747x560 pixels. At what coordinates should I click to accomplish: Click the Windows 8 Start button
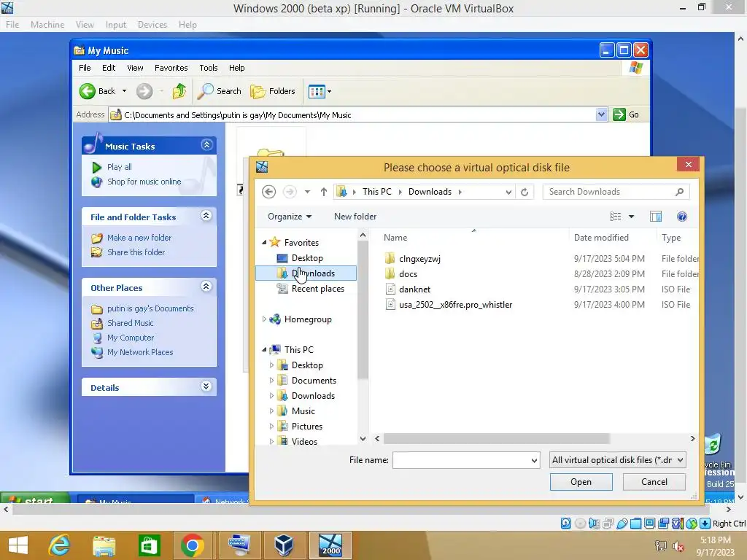point(18,545)
